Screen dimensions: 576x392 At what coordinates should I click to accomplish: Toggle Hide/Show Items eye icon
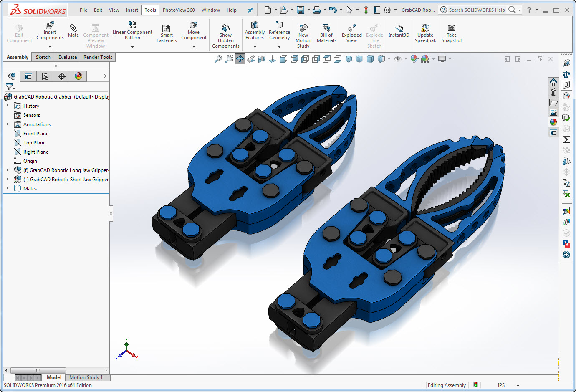[398, 59]
